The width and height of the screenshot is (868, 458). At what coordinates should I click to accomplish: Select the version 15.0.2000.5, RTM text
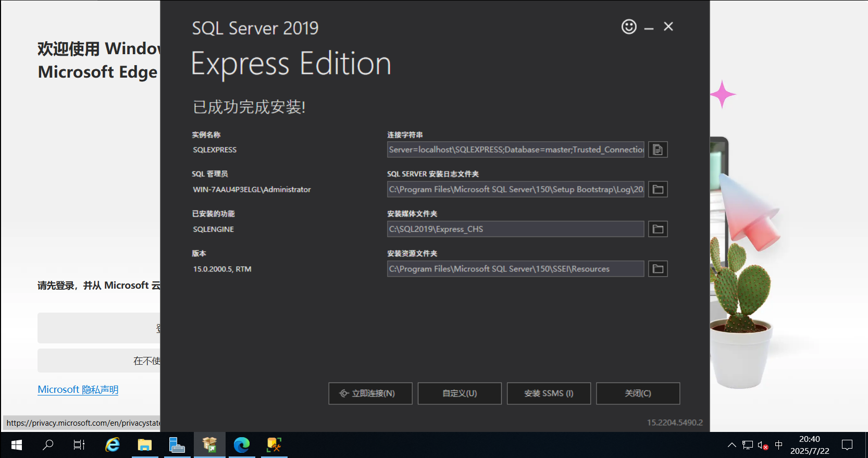(222, 269)
